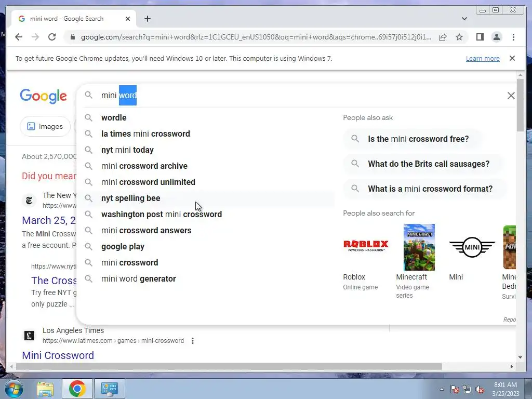The height and width of the screenshot is (399, 532).
Task: Open Action Center flag tray icon
Action: 455,389
